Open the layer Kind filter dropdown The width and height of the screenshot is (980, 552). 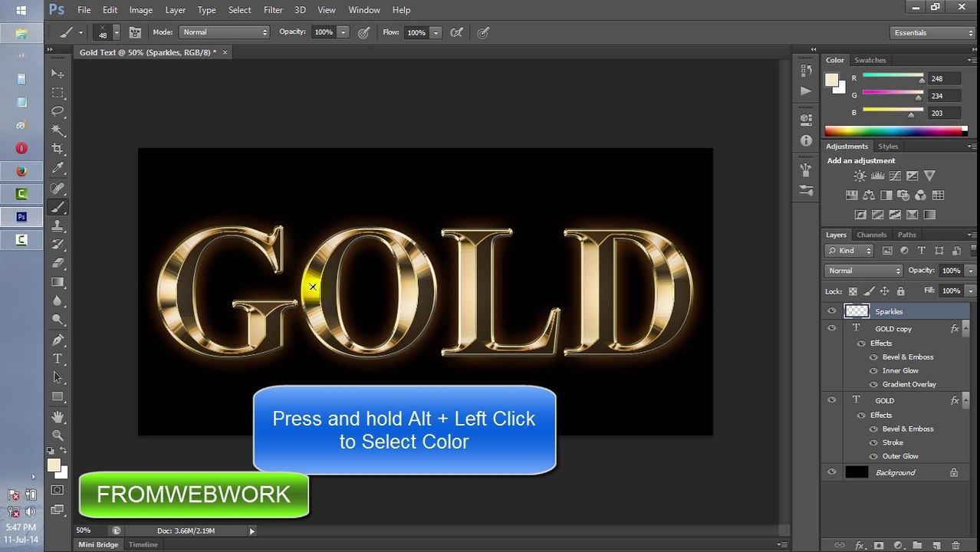point(850,251)
